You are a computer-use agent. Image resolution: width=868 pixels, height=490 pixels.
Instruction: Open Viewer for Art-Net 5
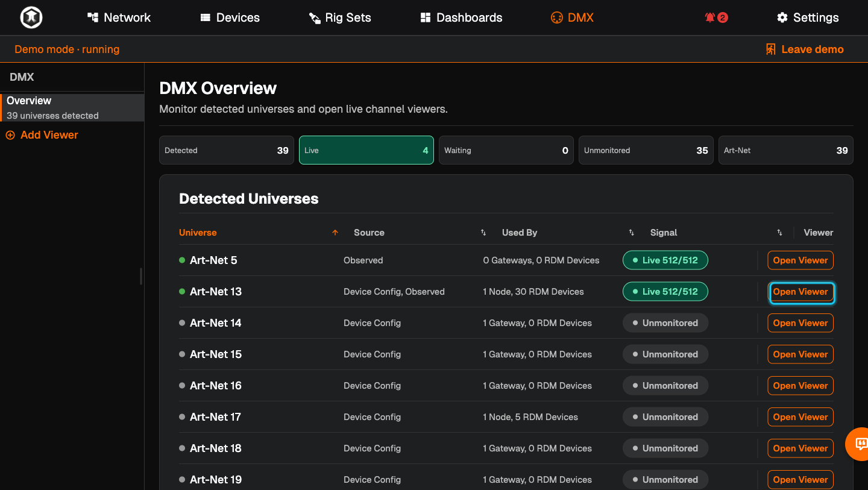800,260
